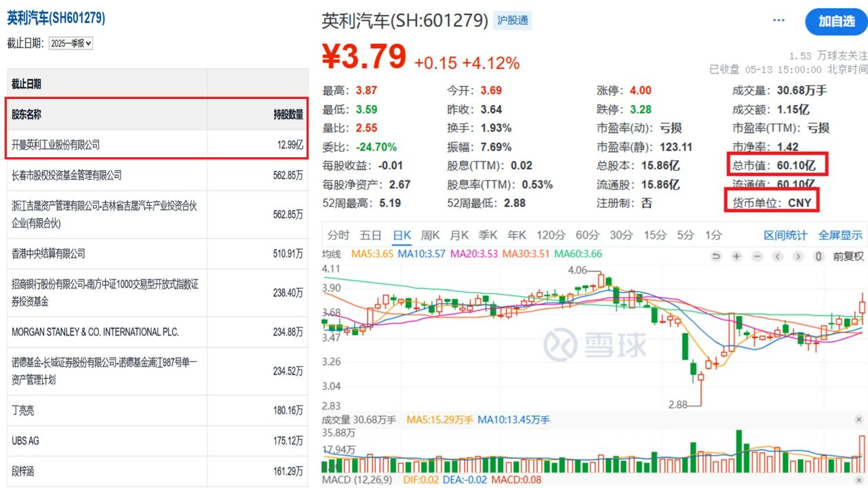Select the MORGAN STANLEY & CO. INTERNATIONAL PLC. row

(157, 332)
